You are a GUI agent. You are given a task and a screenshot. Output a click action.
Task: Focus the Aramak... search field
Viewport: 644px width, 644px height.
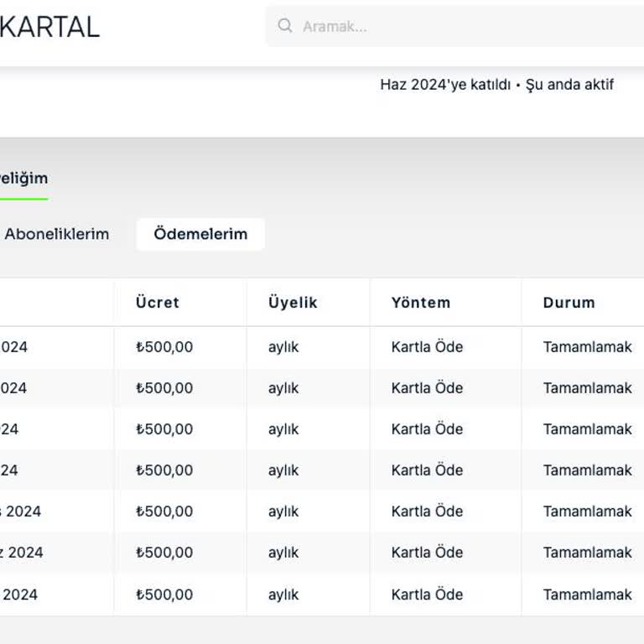(x=455, y=26)
